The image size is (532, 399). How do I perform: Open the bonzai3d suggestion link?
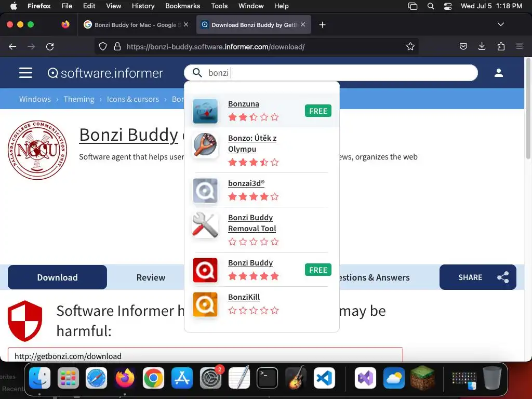tap(246, 183)
